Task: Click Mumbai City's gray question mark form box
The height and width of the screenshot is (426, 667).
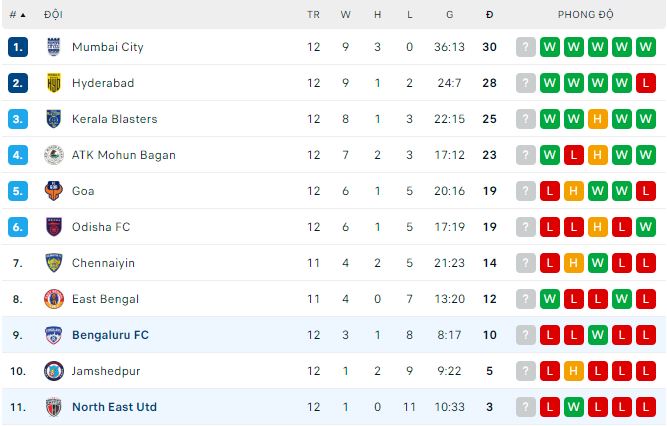Action: [526, 47]
